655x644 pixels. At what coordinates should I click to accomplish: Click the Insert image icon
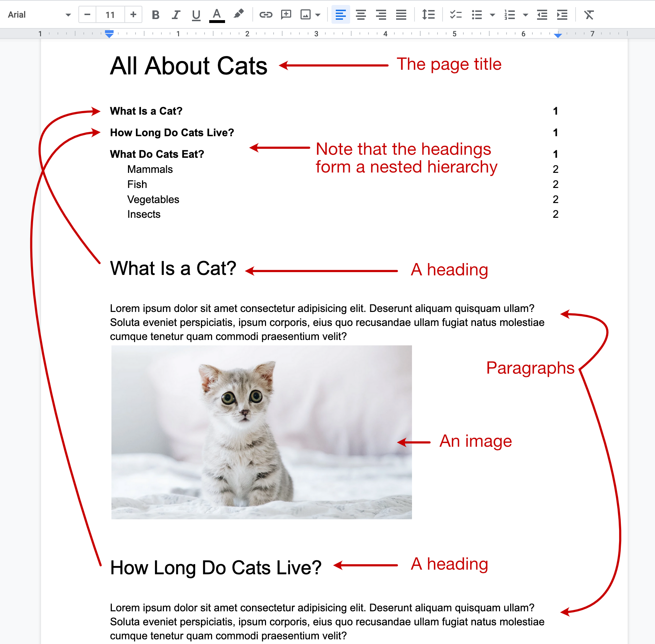pyautogui.click(x=305, y=15)
